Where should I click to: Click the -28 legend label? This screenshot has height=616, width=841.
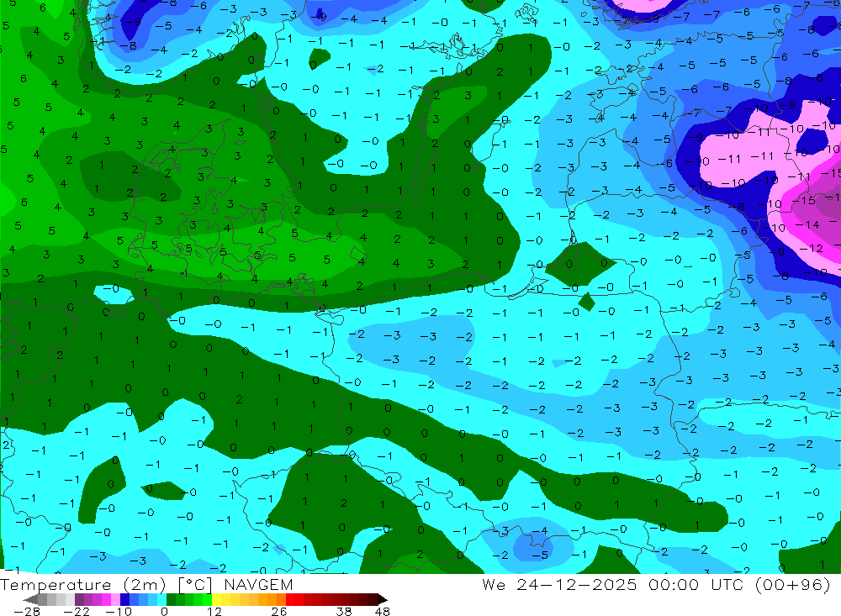pos(26,611)
